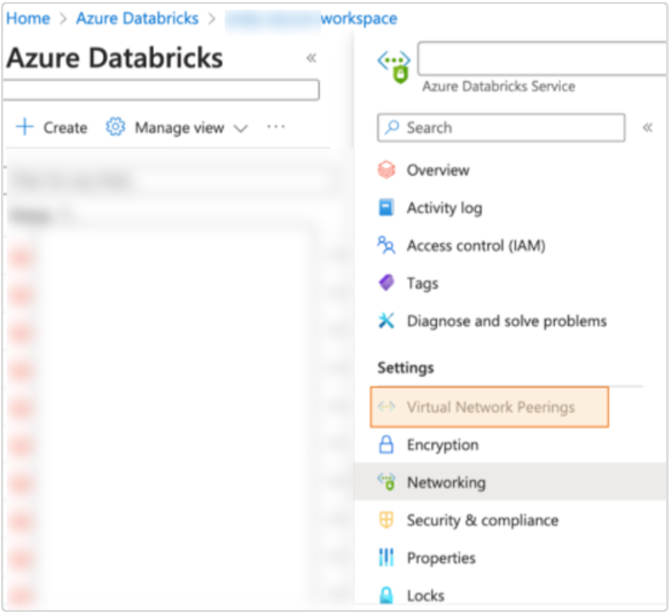
Task: Expand the Manage view dropdown chevron
Action: (x=241, y=128)
